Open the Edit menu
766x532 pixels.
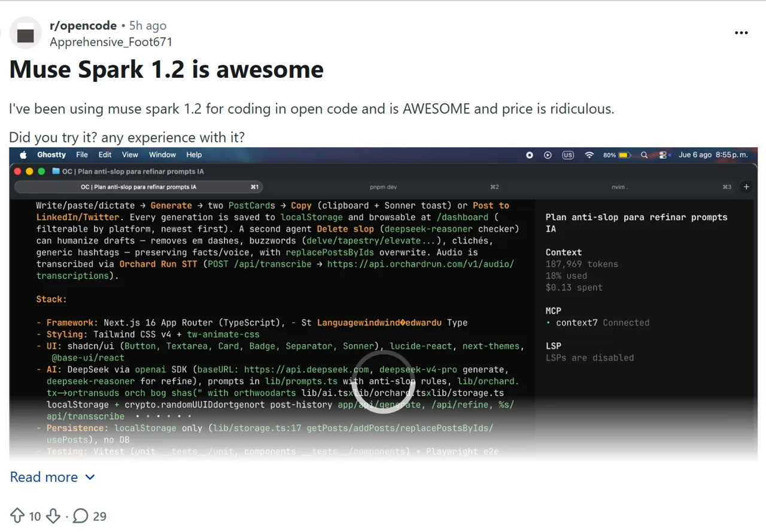click(x=105, y=154)
